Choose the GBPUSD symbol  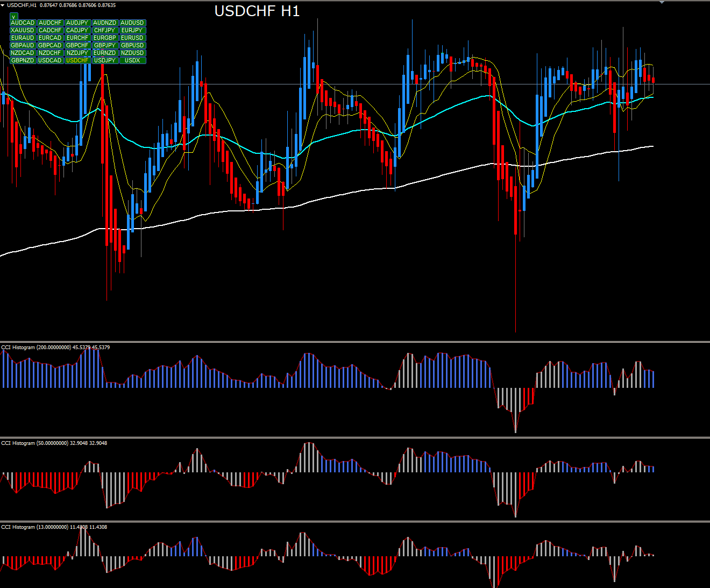[132, 46]
